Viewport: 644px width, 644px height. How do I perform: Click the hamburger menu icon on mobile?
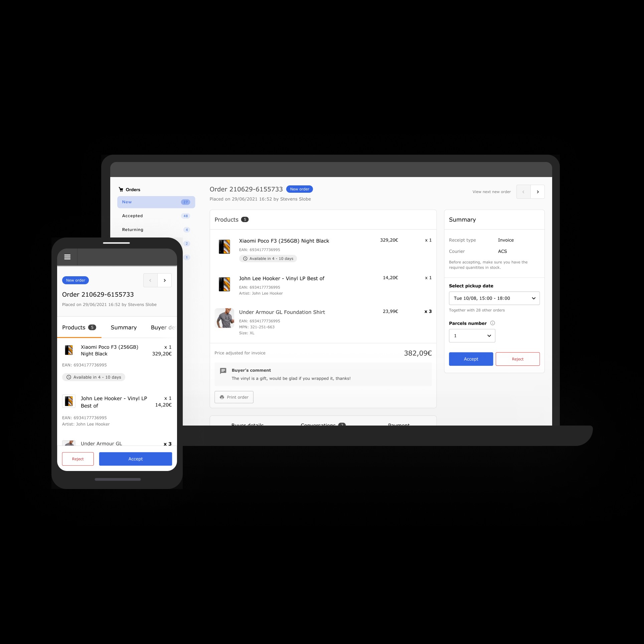pyautogui.click(x=67, y=257)
